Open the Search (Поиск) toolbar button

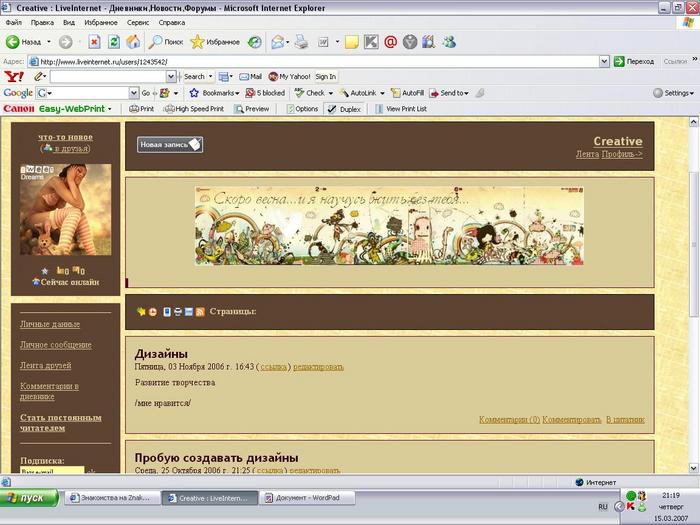pyautogui.click(x=166, y=42)
